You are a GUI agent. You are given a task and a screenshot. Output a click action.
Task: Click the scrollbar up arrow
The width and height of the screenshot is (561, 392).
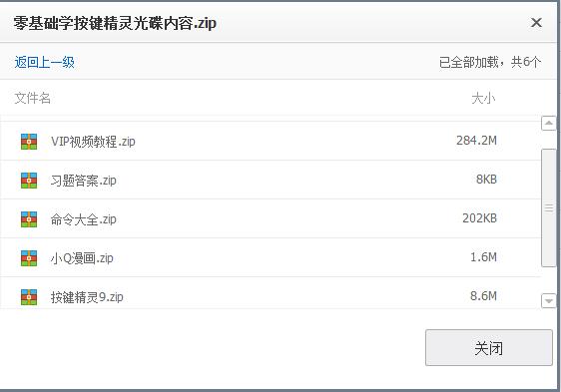click(548, 124)
